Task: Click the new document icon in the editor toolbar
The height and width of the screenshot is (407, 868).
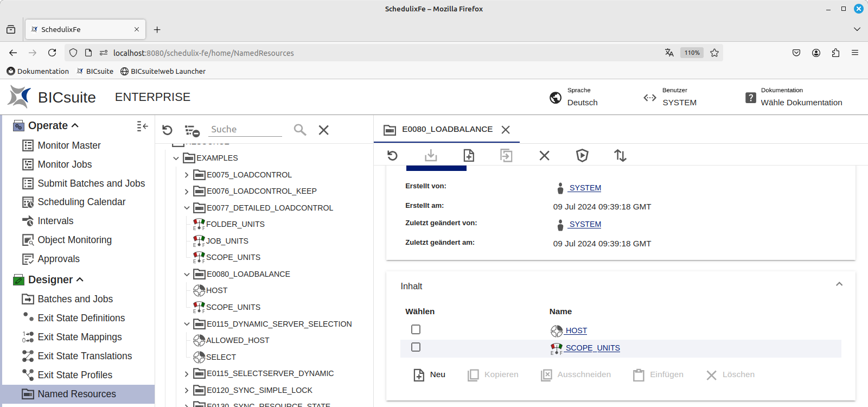Action: [x=469, y=156]
